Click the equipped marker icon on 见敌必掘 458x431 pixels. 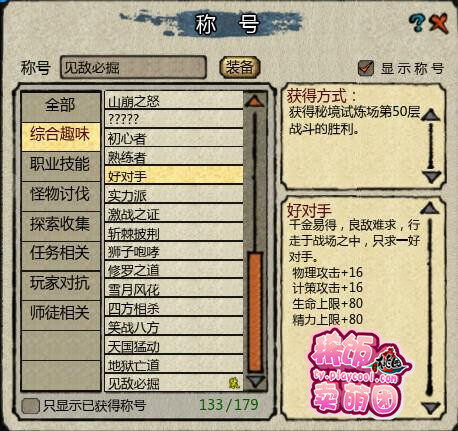(x=234, y=383)
